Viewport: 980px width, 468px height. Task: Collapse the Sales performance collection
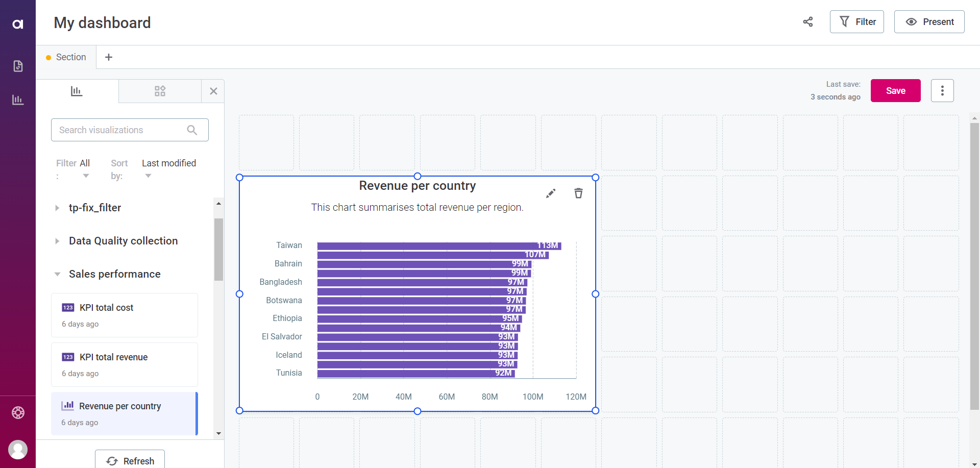57,274
